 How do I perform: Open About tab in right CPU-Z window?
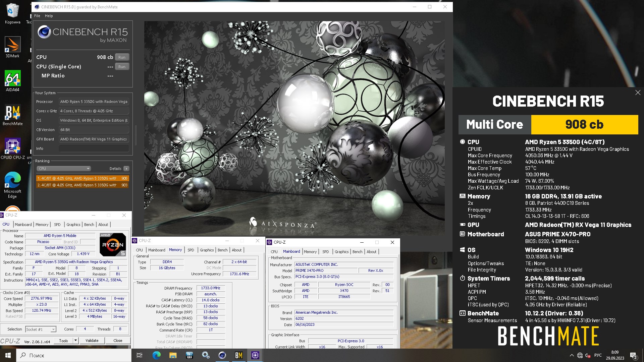[371, 252]
